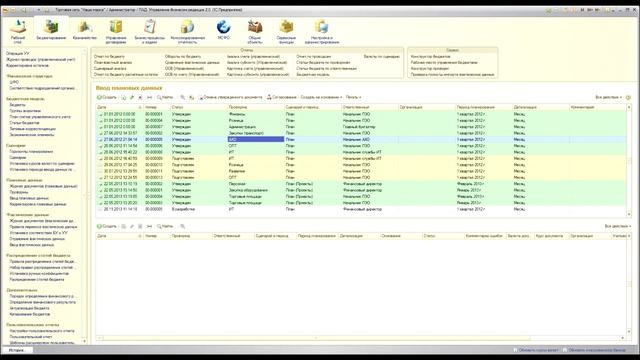Click the Статус column header
The image size is (640, 360).
coord(198,107)
